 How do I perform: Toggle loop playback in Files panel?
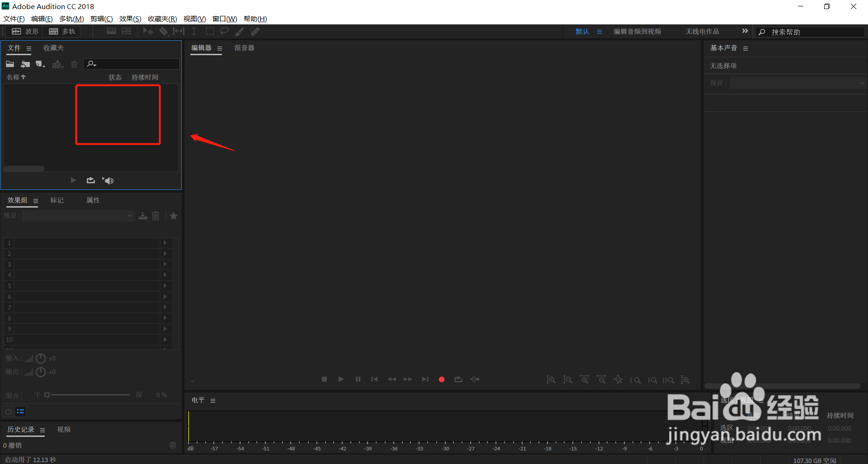tap(91, 180)
